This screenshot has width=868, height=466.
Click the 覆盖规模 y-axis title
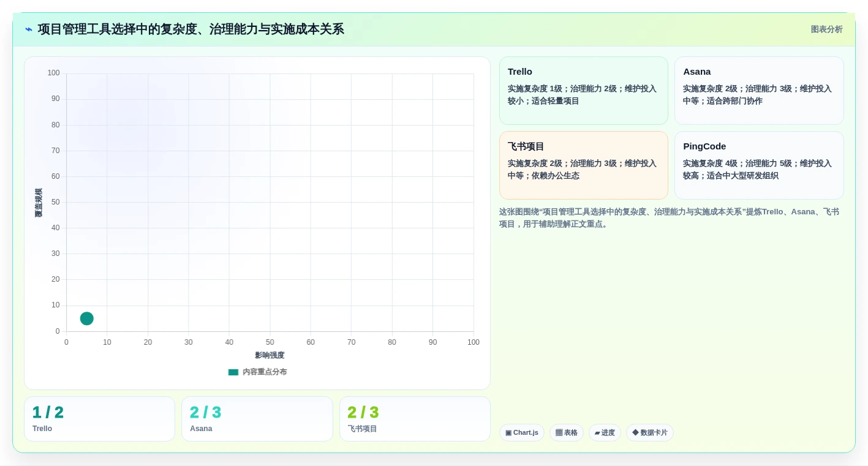pos(39,203)
